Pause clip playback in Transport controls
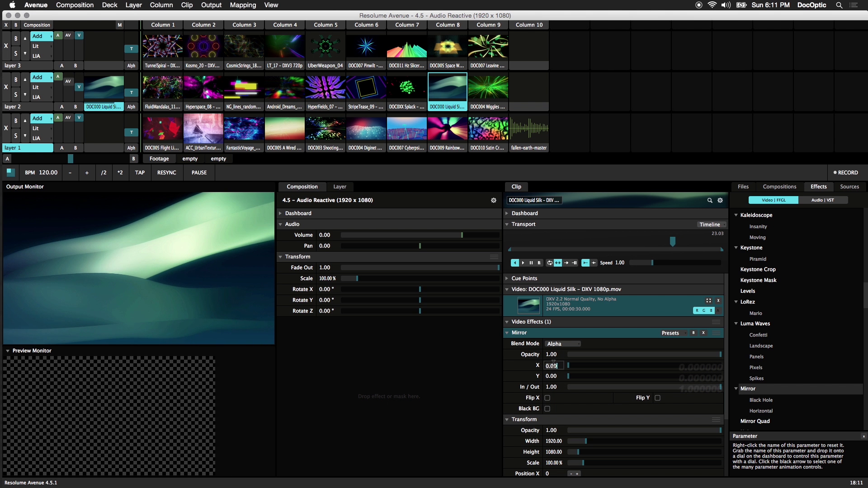 pos(531,263)
